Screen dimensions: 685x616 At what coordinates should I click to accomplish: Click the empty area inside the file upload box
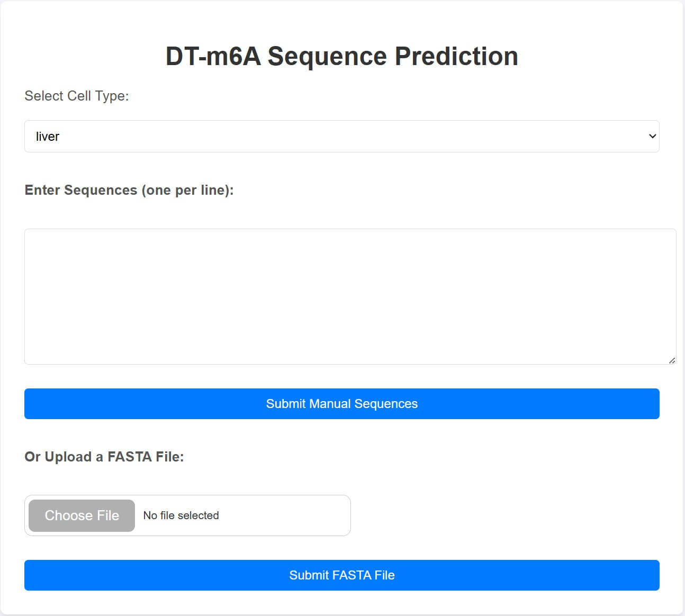coord(286,515)
